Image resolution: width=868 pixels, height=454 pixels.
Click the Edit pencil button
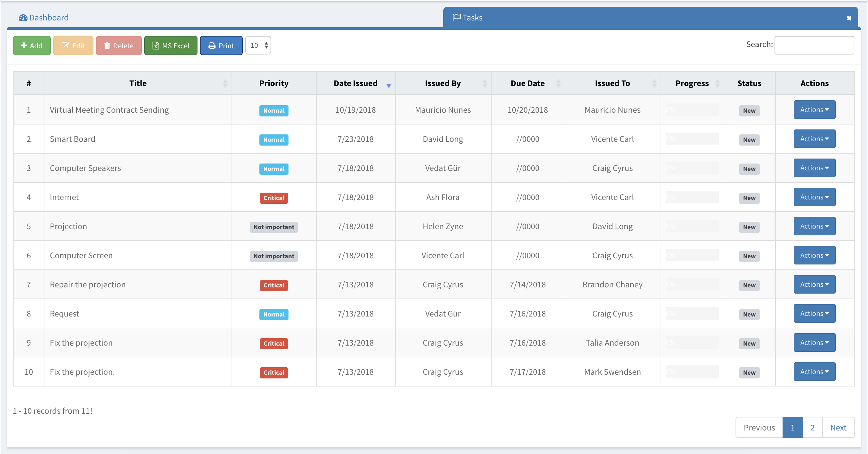(73, 46)
